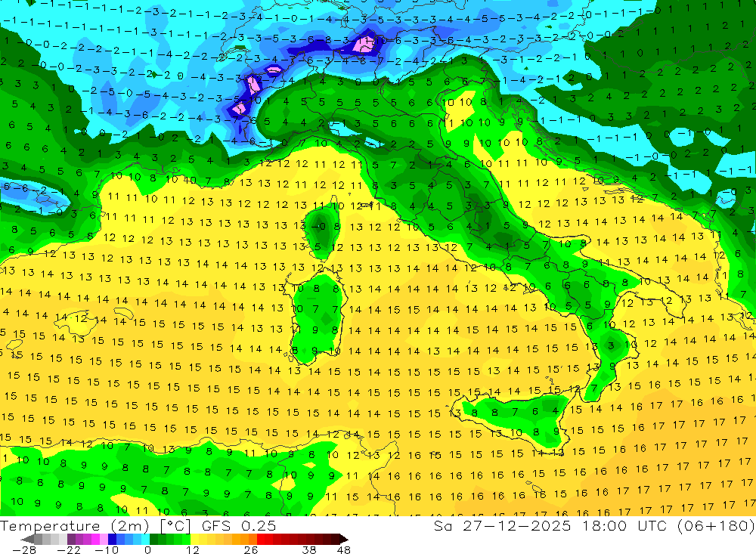Click the "-22" legend value
Screen dimensions: 756x554
pos(69,550)
